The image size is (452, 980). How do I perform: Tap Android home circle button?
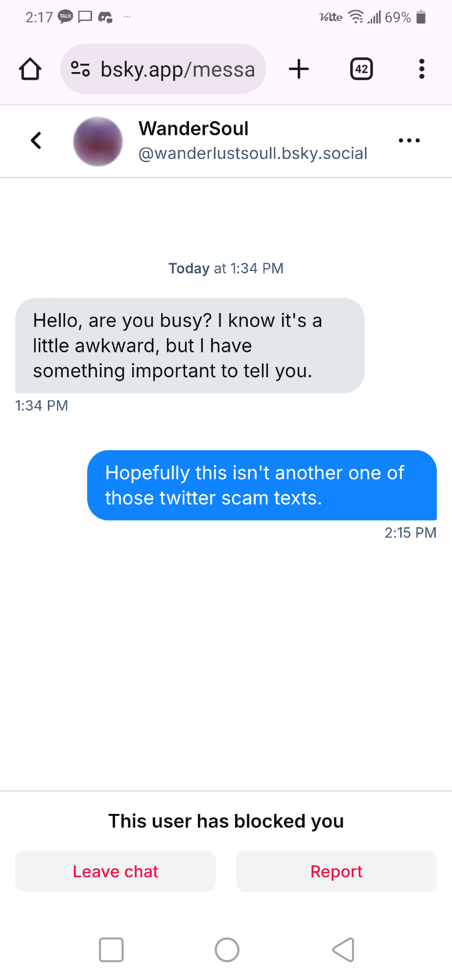227,950
